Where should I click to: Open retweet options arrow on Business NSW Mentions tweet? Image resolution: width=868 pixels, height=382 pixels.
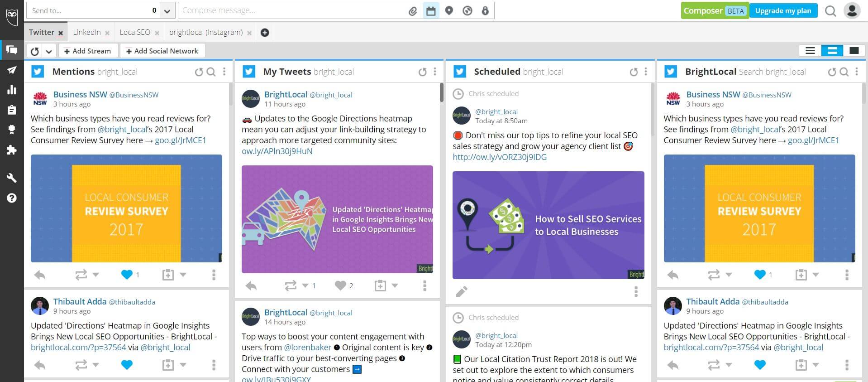(x=95, y=275)
